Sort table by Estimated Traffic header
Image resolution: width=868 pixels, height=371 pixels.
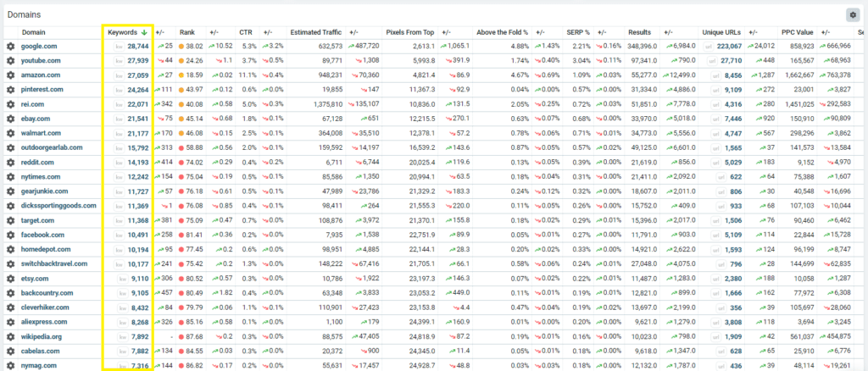(x=316, y=33)
